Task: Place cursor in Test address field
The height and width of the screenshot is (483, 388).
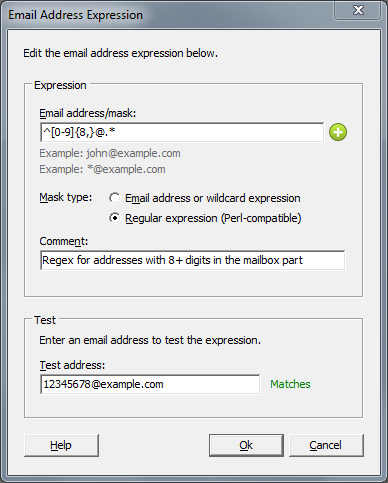Action: [x=150, y=384]
